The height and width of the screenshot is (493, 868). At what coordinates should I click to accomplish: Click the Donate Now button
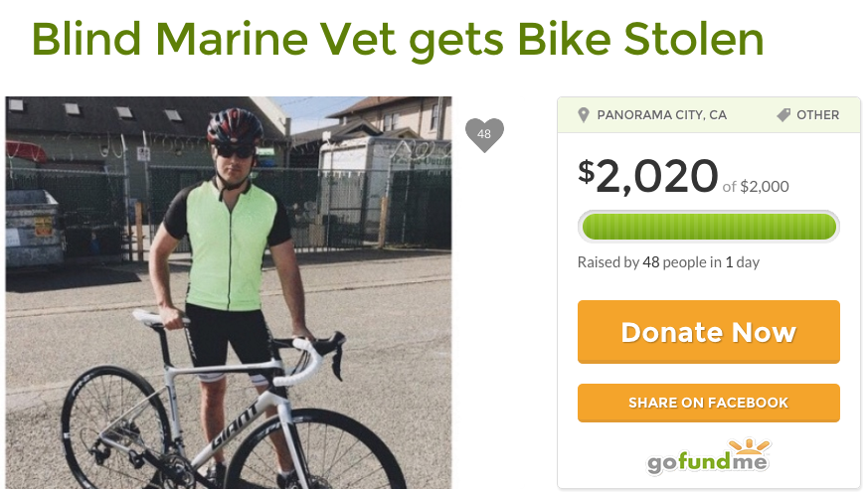point(709,332)
